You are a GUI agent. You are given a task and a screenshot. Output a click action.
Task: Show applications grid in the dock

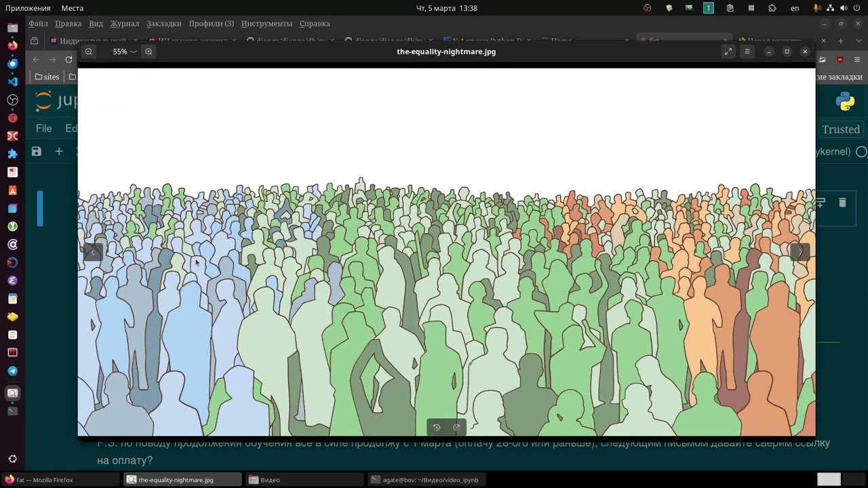point(12,459)
